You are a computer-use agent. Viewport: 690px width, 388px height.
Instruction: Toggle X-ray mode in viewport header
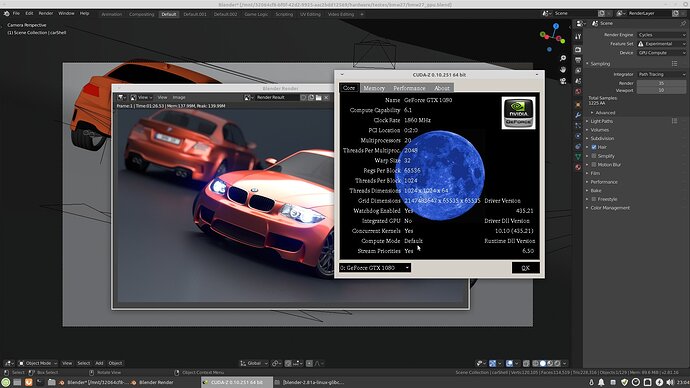[x=526, y=363]
